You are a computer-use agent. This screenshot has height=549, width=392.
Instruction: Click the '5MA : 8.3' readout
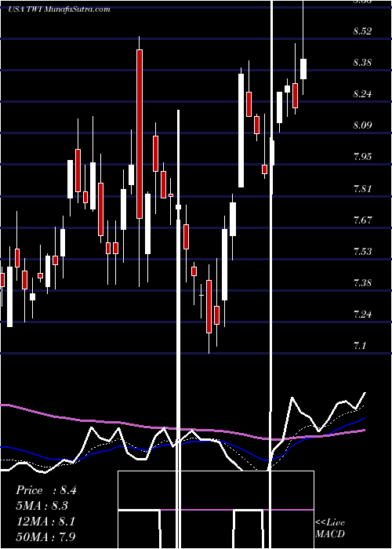point(42,506)
